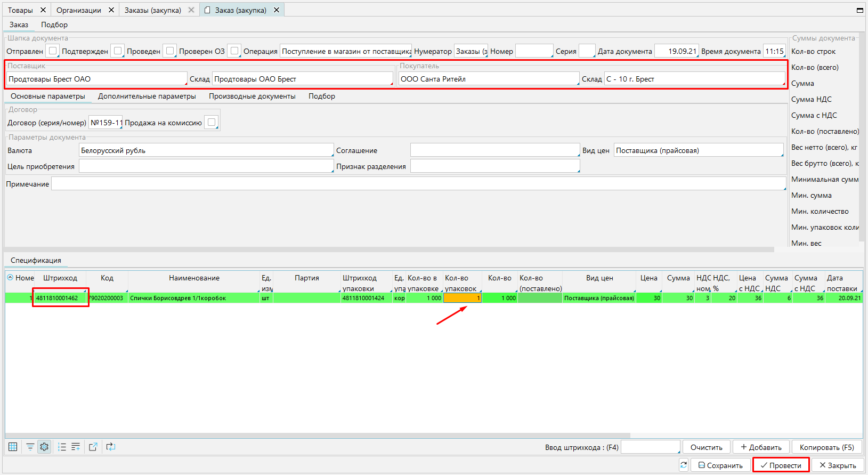This screenshot has width=868, height=475.
Task: Toggle the gear settings icon below table
Action: pos(44,447)
